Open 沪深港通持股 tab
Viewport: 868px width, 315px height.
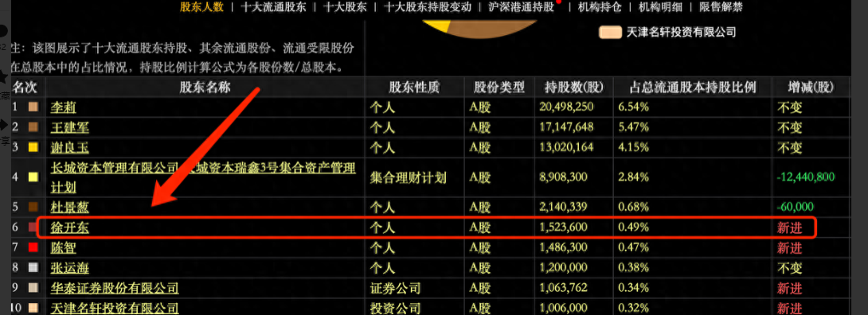click(x=521, y=7)
